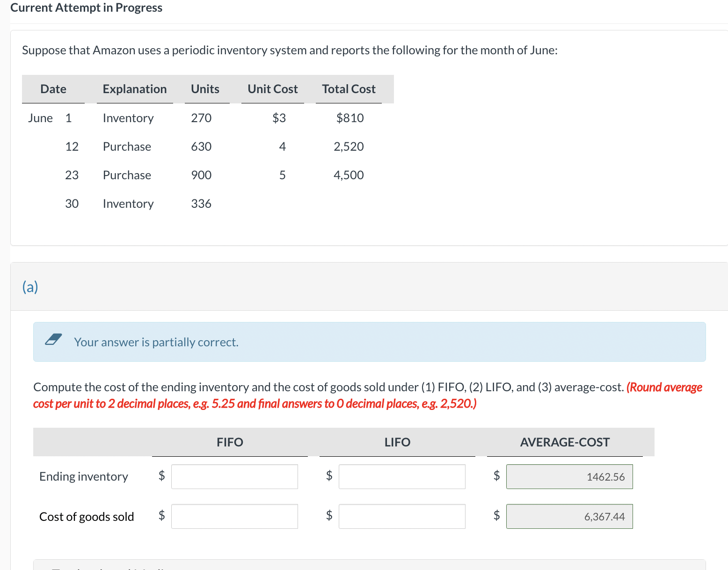Click the 'Suppose that Amazon' problem statement

(x=290, y=50)
